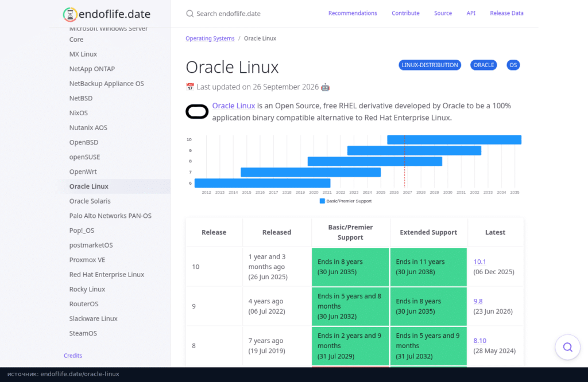Click the endoflife.date hourglass logo
Image resolution: width=588 pixels, height=382 pixels.
(70, 14)
